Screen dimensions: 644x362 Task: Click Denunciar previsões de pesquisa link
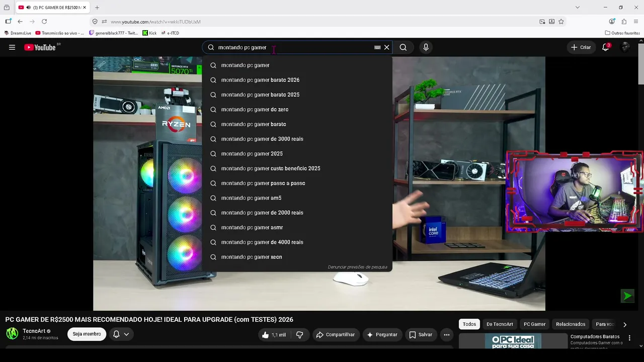tap(357, 267)
